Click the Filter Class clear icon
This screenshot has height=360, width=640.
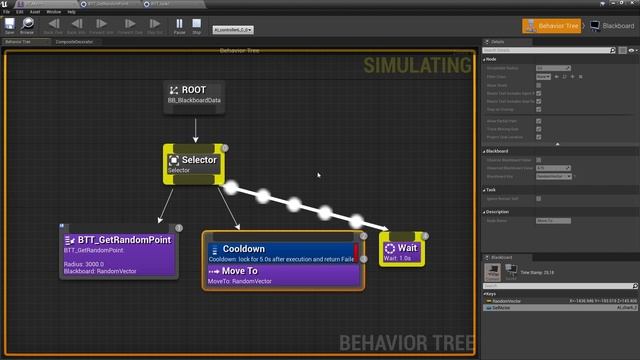click(580, 77)
